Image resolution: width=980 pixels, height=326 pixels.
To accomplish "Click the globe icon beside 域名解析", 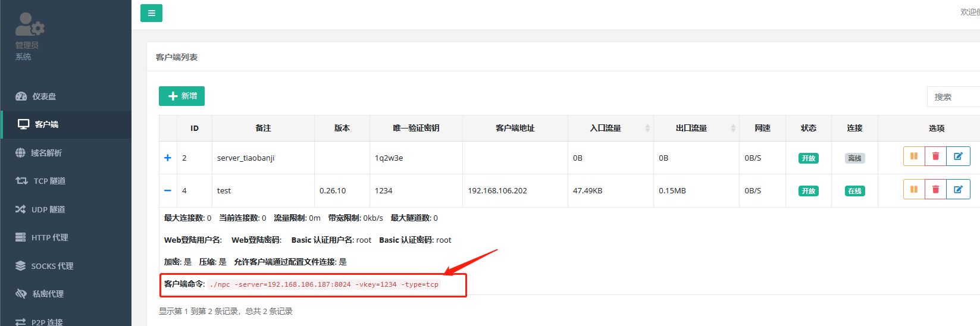I will [x=20, y=153].
